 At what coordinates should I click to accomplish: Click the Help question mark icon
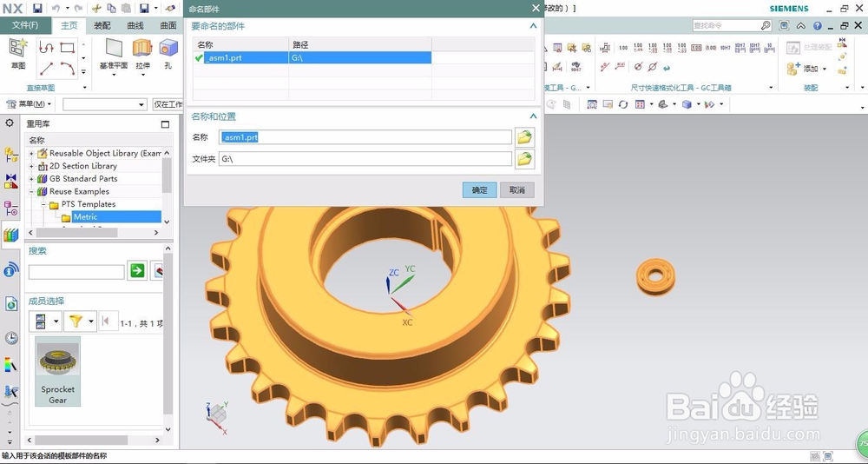click(x=818, y=25)
